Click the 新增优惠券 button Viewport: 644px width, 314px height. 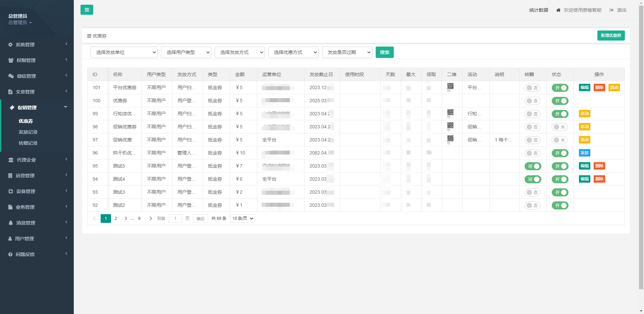611,36
